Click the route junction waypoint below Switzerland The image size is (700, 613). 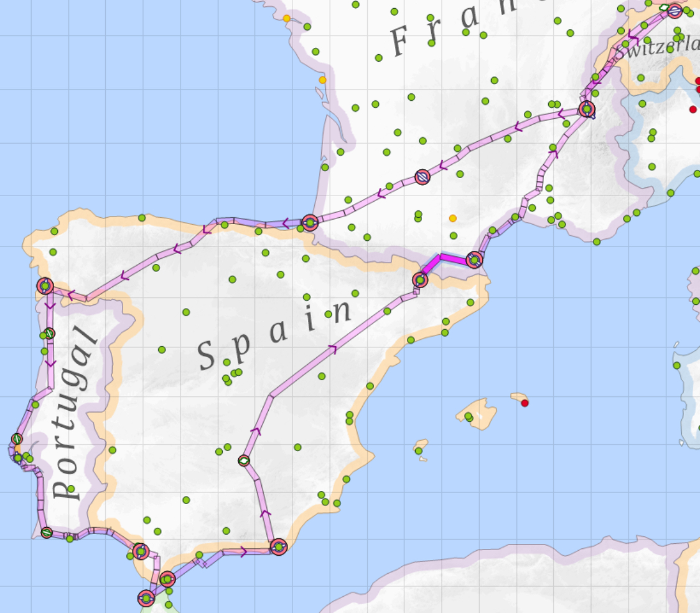coord(586,110)
